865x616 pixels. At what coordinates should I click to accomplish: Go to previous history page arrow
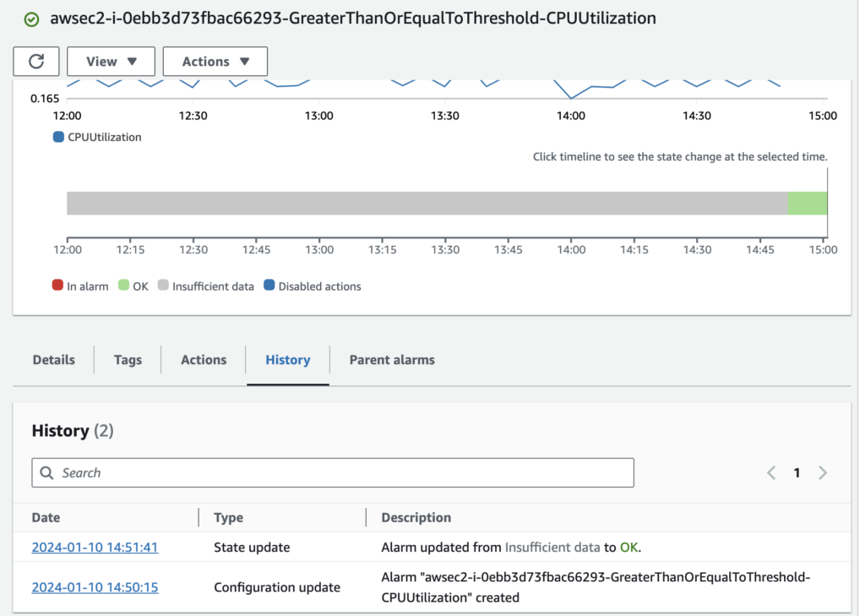(x=770, y=473)
